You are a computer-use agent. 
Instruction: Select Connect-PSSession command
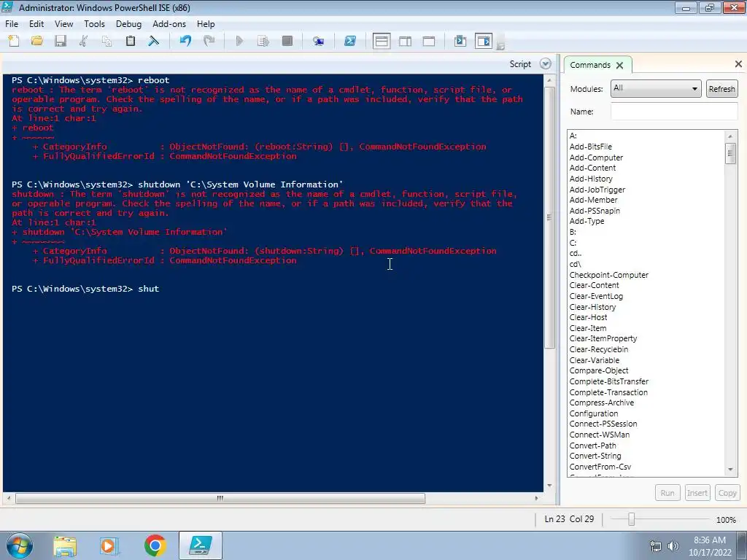(603, 424)
